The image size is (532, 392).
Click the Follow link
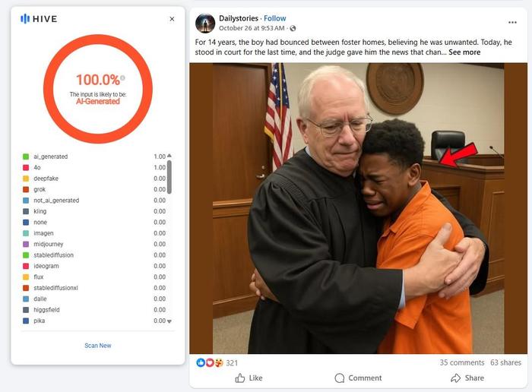pos(275,18)
